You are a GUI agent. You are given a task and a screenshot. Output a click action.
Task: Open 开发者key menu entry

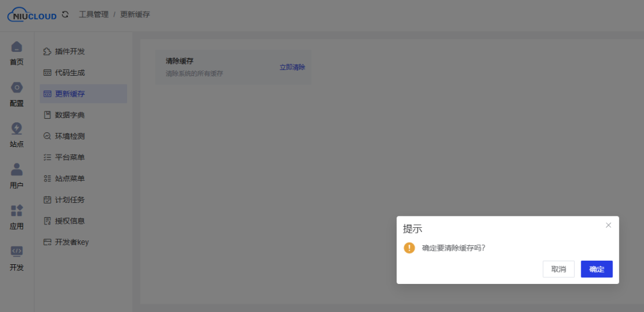71,242
